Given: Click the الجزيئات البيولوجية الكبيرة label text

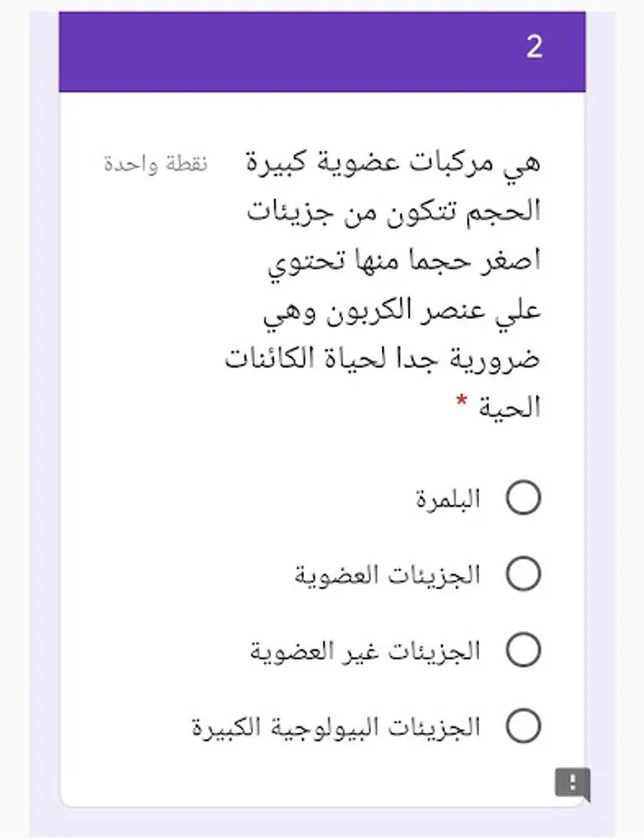Looking at the screenshot, I should (x=336, y=727).
